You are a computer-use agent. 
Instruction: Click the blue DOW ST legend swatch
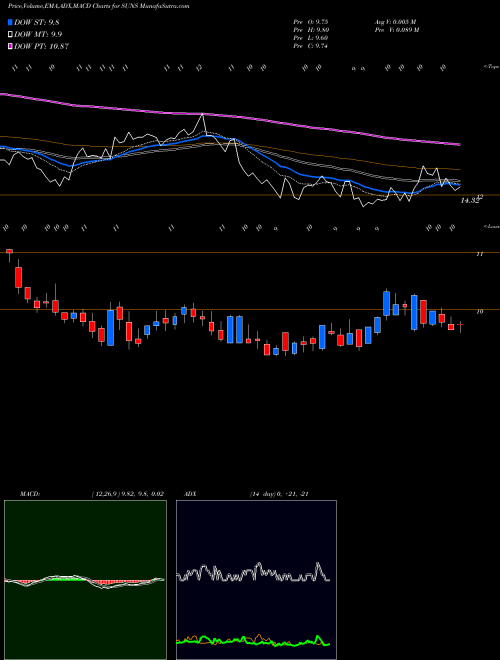pyautogui.click(x=10, y=22)
